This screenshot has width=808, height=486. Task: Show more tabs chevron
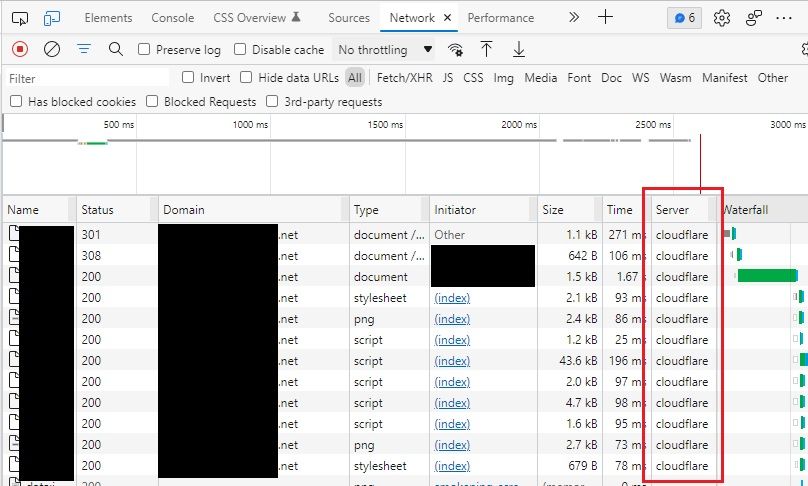(x=574, y=18)
